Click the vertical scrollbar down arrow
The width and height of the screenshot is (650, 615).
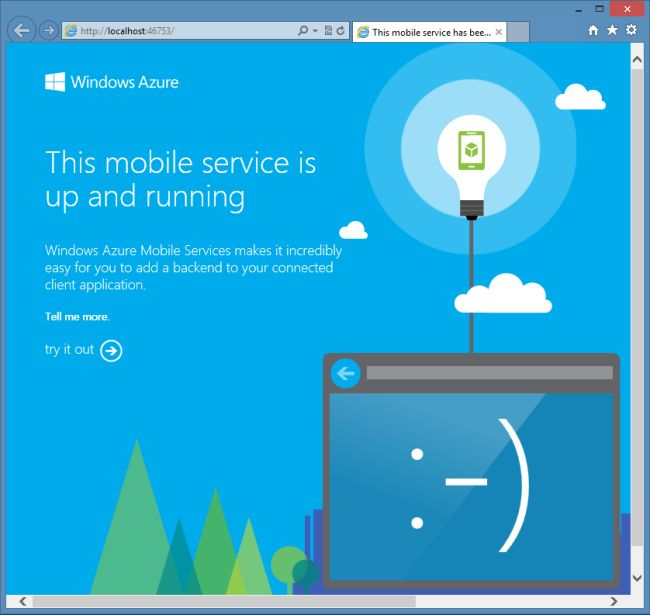pyautogui.click(x=637, y=577)
